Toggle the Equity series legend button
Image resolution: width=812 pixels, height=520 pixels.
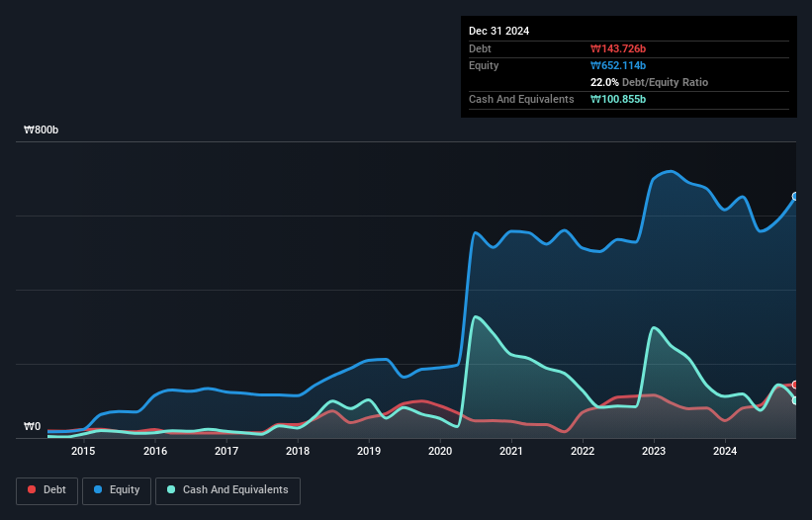coord(117,490)
